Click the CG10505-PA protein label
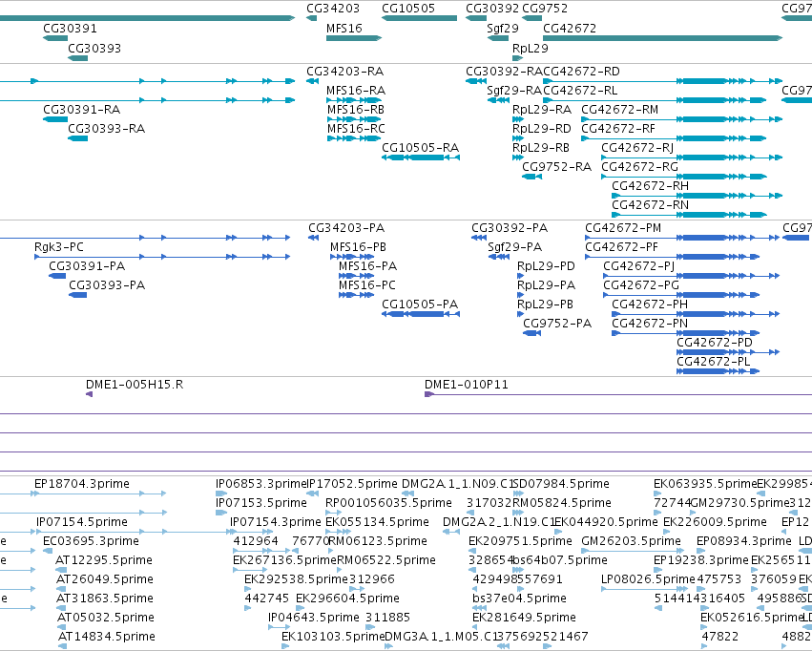The height and width of the screenshot is (651, 812). tap(420, 304)
